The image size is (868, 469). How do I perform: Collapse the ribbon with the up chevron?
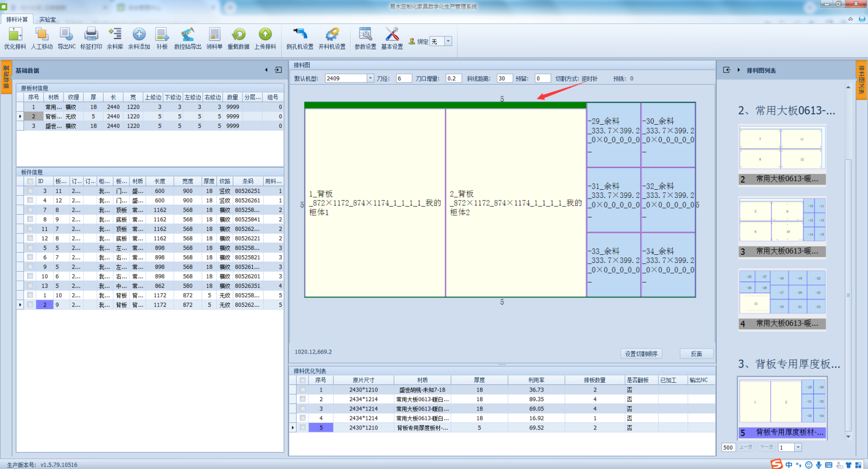coord(851,19)
